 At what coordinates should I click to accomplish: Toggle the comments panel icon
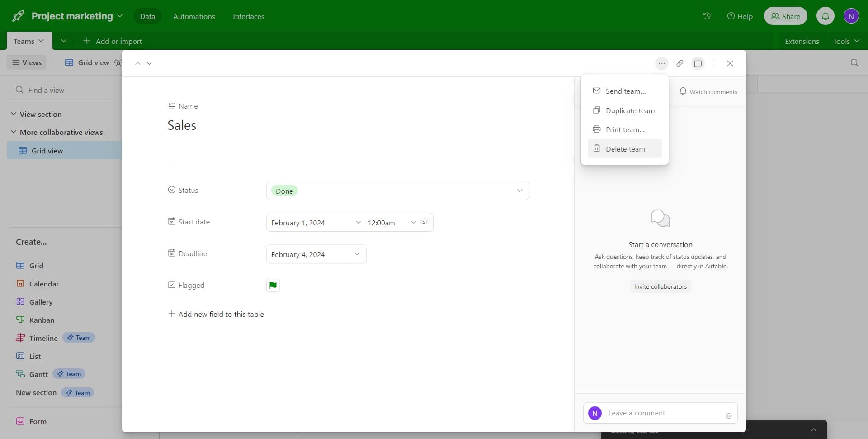pyautogui.click(x=698, y=63)
